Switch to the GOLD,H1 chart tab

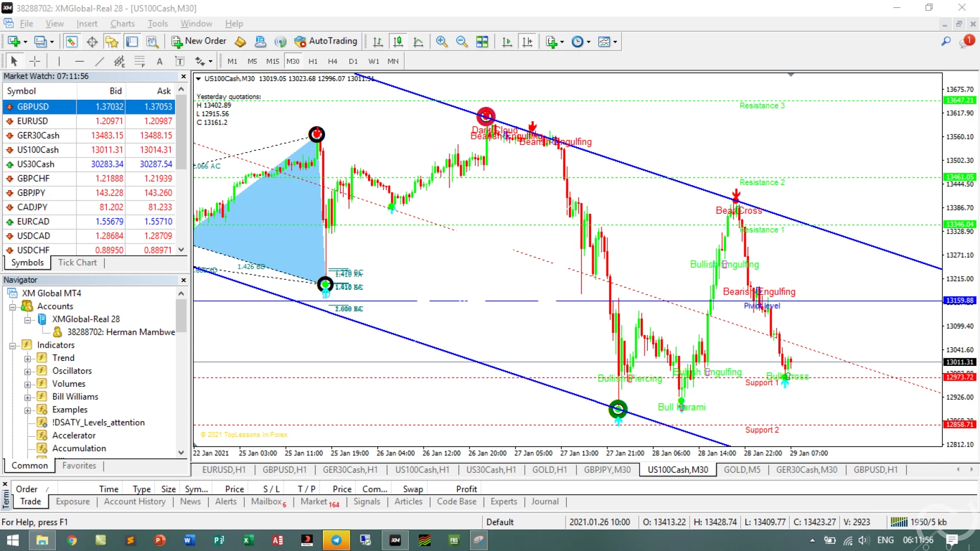click(549, 469)
